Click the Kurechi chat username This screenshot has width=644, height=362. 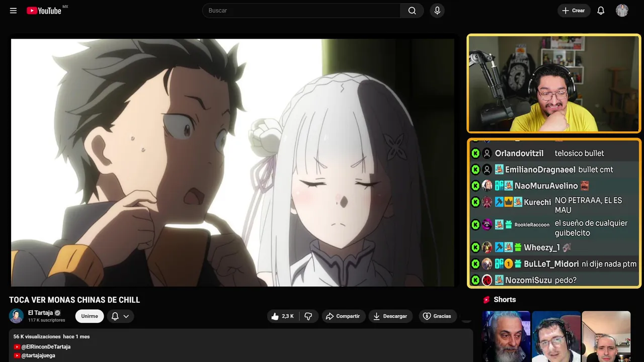(x=537, y=202)
